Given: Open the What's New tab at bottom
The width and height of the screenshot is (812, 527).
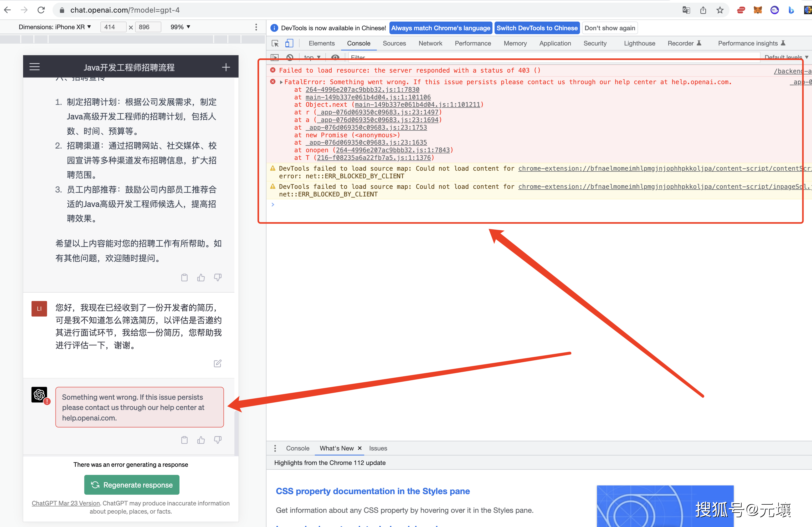Looking at the screenshot, I should point(337,448).
